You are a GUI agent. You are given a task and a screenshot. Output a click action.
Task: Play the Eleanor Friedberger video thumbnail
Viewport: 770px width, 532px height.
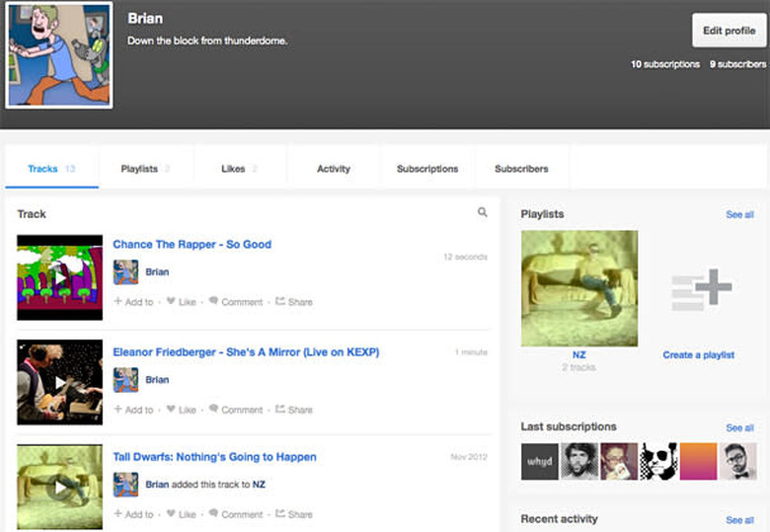(x=60, y=382)
